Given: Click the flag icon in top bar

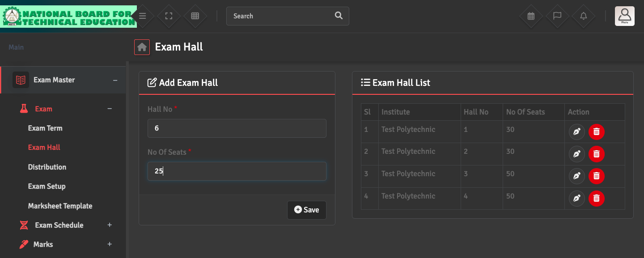Looking at the screenshot, I should coord(557,16).
